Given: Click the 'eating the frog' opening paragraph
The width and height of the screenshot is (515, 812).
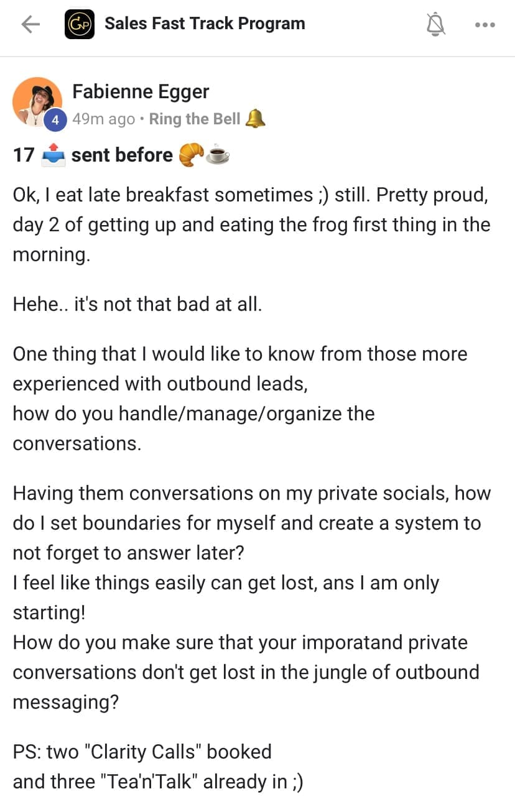Looking at the screenshot, I should 251,224.
